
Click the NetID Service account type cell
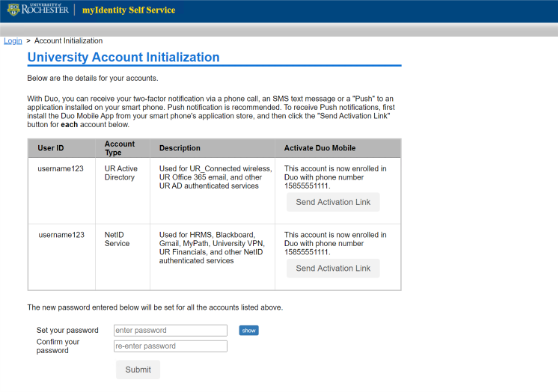[117, 239]
